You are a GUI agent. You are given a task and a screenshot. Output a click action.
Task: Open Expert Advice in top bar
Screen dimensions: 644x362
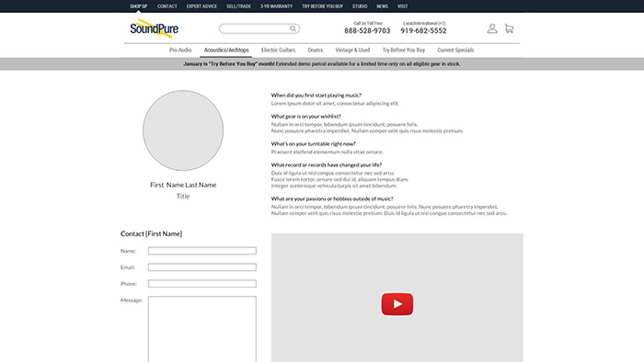tap(201, 6)
